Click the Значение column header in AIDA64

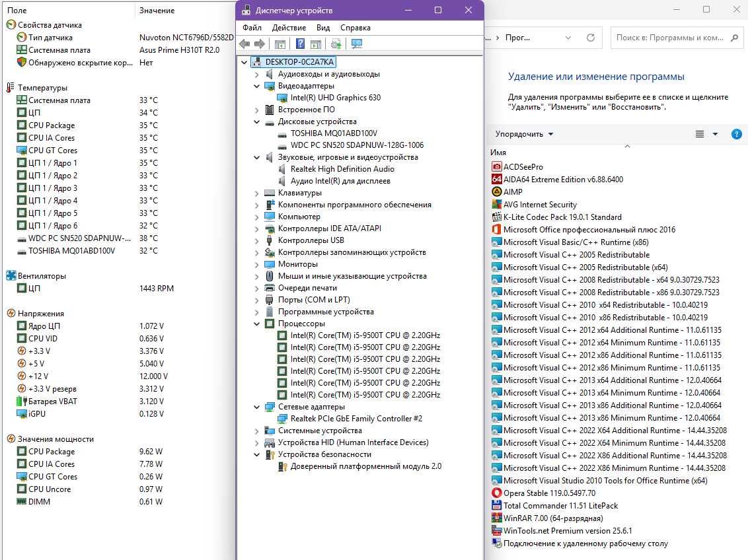pyautogui.click(x=157, y=11)
